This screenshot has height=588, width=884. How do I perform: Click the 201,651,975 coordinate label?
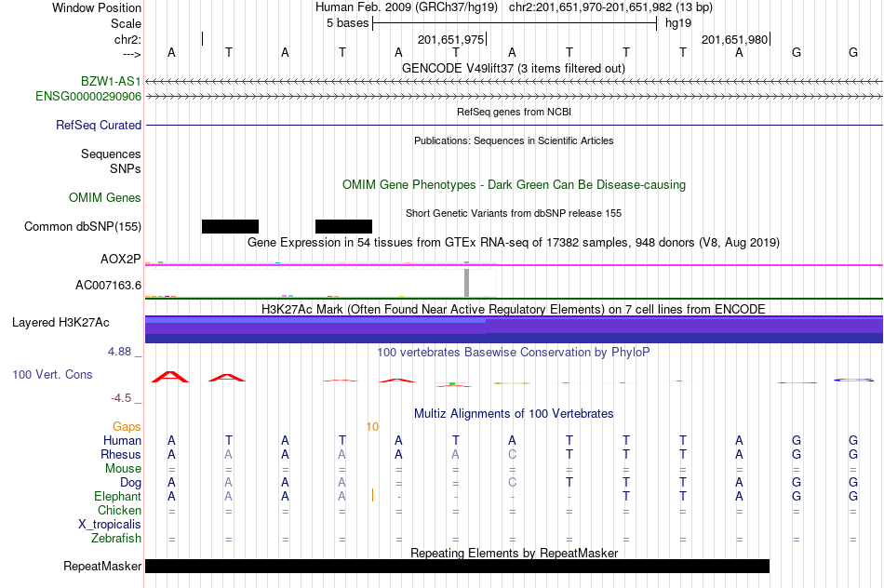coord(450,39)
